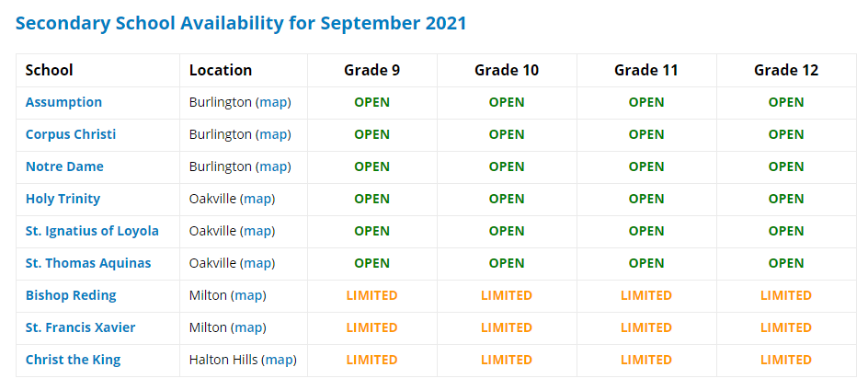Image resolution: width=868 pixels, height=390 pixels.
Task: Click map link for St. Ignatius of Loyola
Action: click(x=257, y=231)
